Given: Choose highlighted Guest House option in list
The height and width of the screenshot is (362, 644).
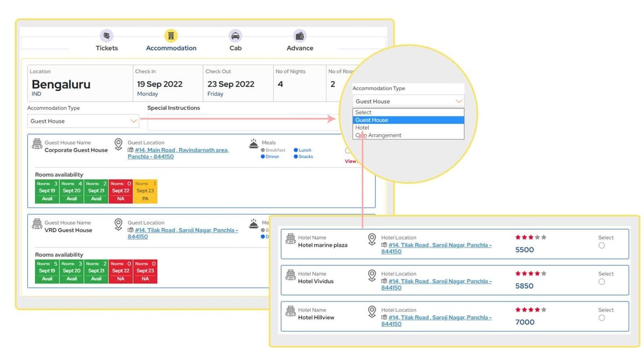Looking at the screenshot, I should (408, 120).
